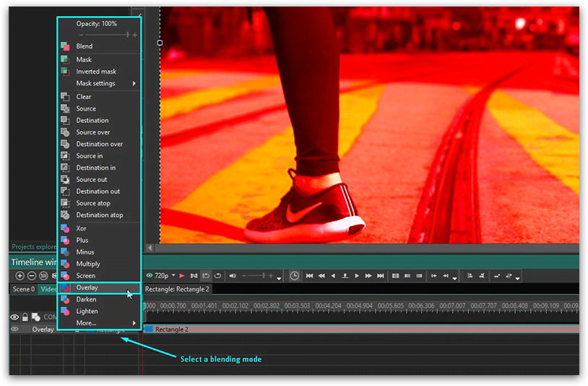Click the third timeline layout view icon
The height and width of the screenshot is (386, 588).
pos(419,276)
